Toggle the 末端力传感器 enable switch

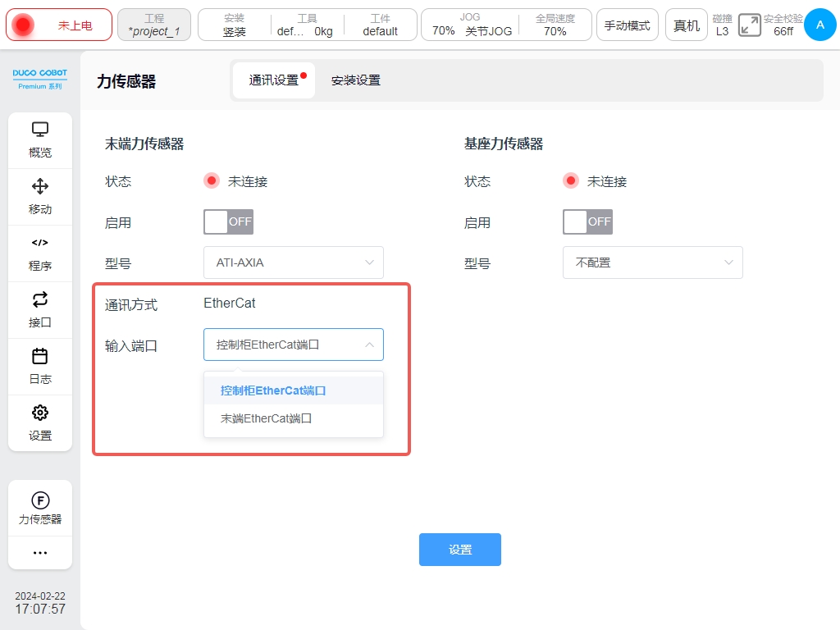tap(228, 221)
